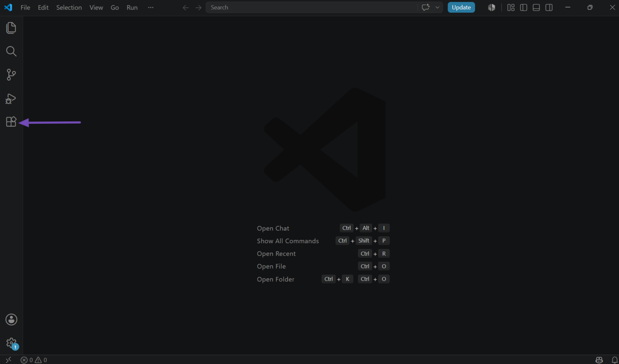Click the Update button
The image size is (619, 364).
pos(461,8)
